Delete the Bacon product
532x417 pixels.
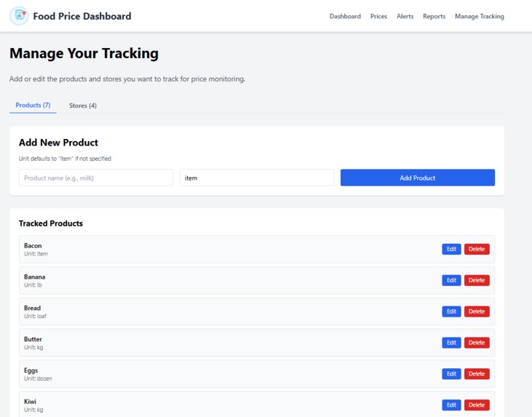point(477,249)
